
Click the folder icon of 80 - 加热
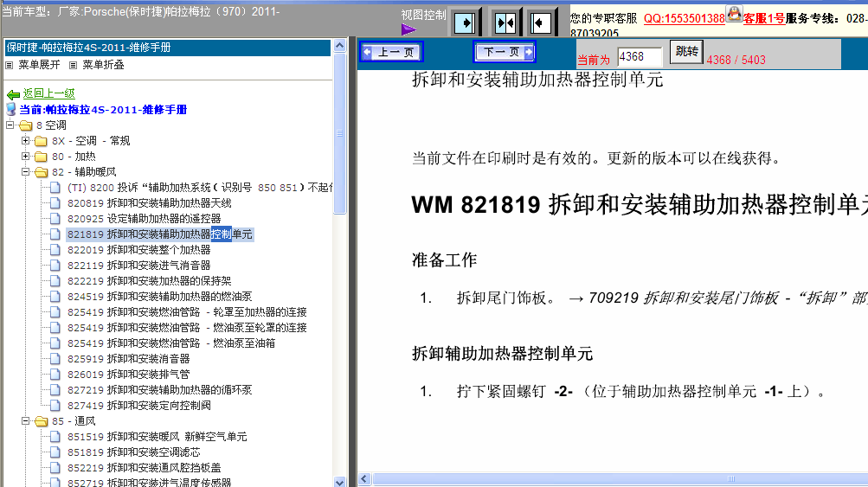pyautogui.click(x=41, y=157)
